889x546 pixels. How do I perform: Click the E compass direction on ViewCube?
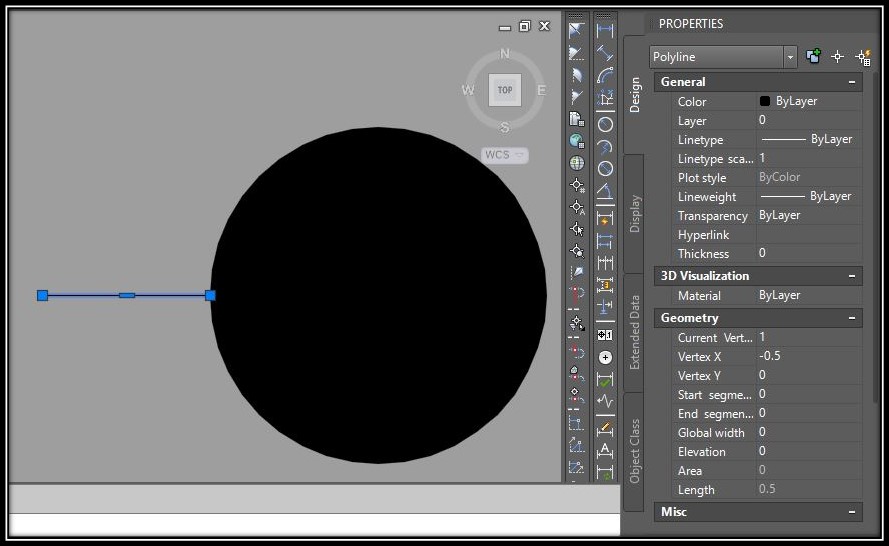tap(541, 90)
